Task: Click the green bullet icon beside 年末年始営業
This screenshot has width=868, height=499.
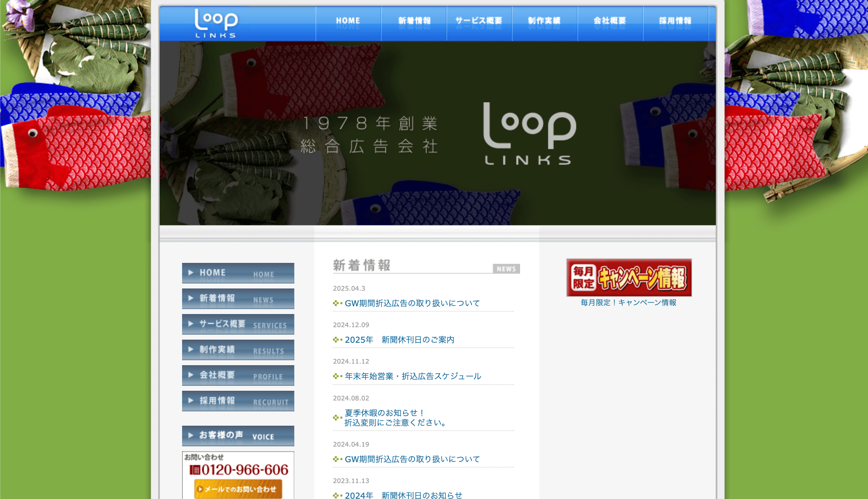Action: pyautogui.click(x=337, y=376)
